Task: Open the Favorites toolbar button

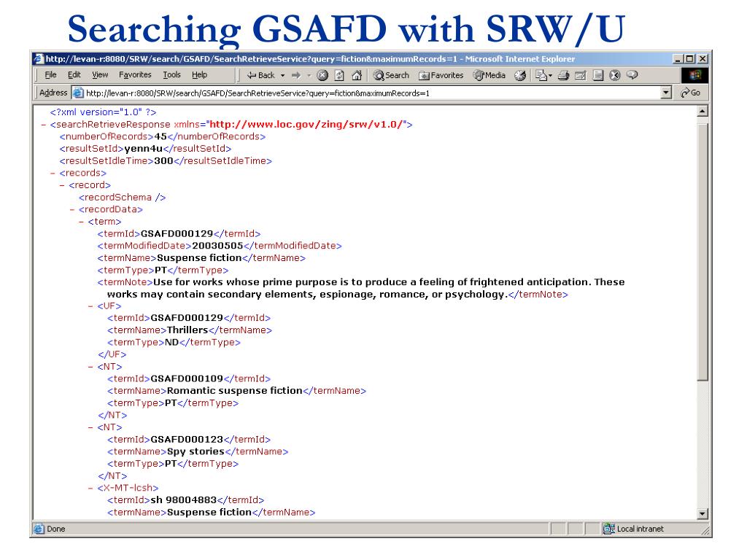Action: tap(441, 75)
